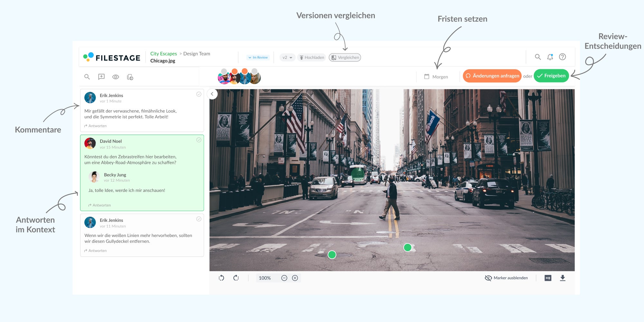Add a new comment
The height and width of the screenshot is (322, 644).
click(101, 77)
